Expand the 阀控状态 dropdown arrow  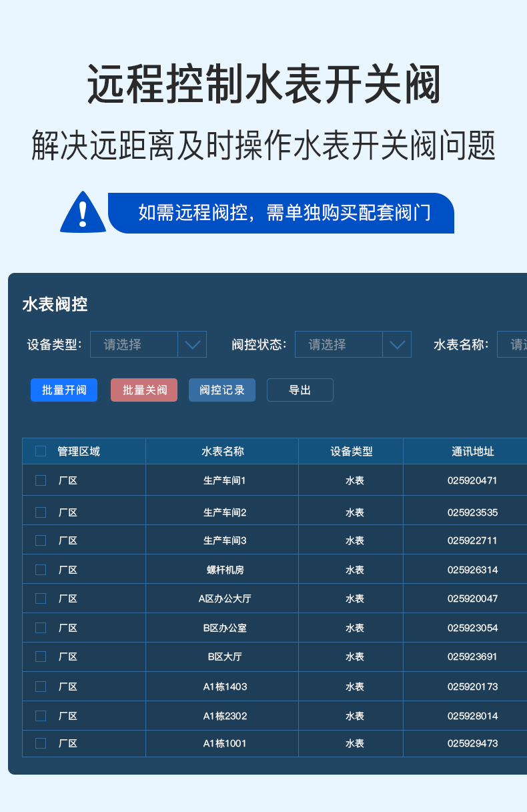397,344
